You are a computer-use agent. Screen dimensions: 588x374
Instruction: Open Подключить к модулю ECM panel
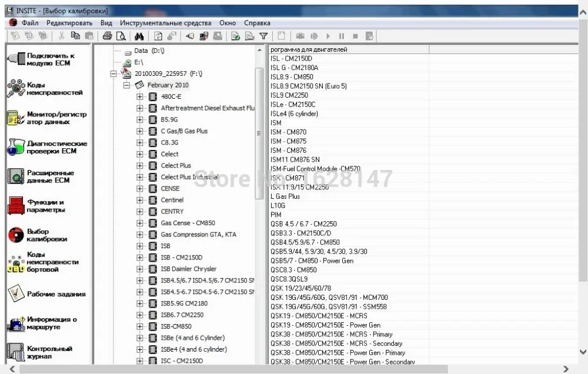(47, 59)
